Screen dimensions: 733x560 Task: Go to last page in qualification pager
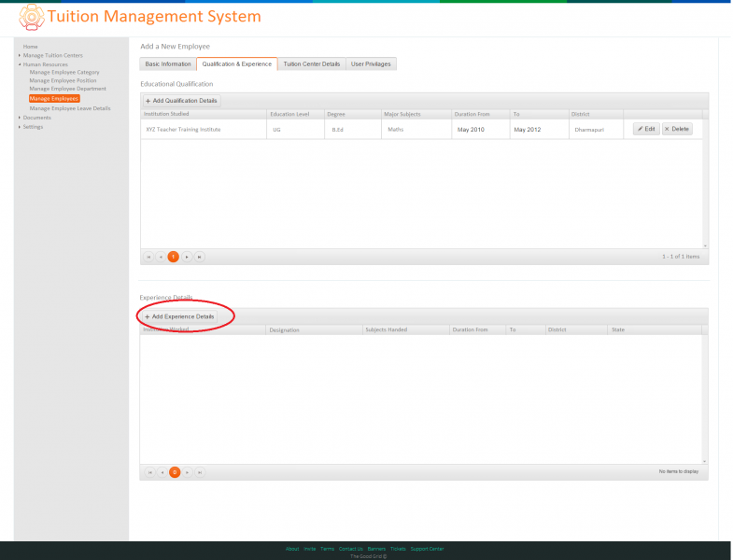(x=200, y=257)
